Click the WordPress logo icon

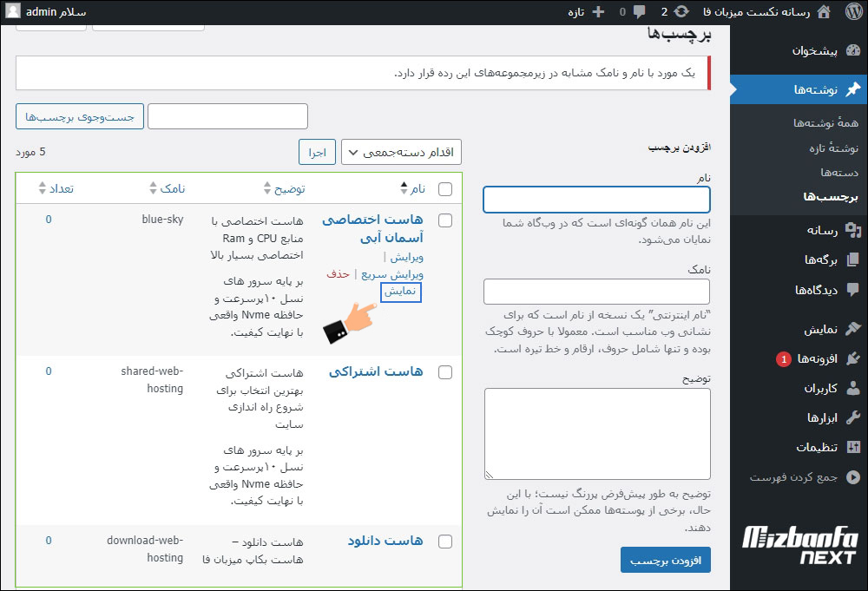[x=853, y=11]
